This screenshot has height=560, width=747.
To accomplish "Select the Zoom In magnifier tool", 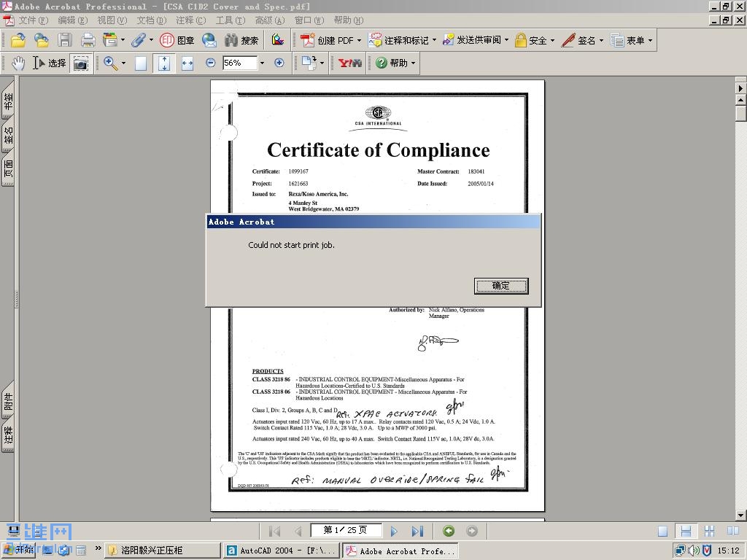I will (110, 63).
